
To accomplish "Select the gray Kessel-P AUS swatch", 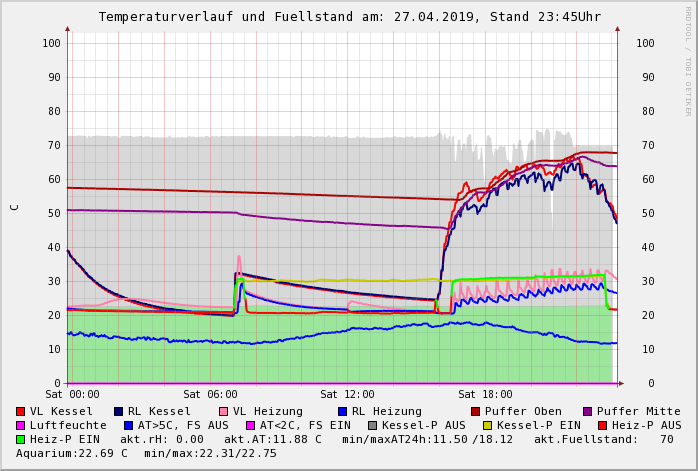I will 372,425.
